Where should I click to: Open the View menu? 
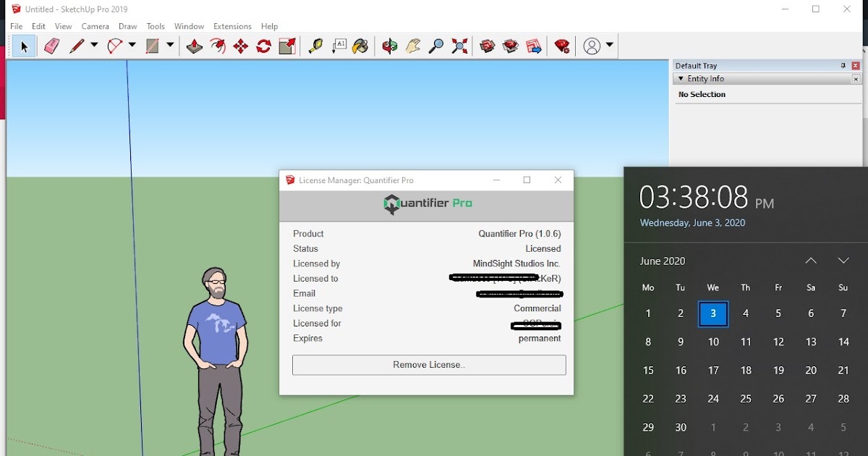click(63, 27)
